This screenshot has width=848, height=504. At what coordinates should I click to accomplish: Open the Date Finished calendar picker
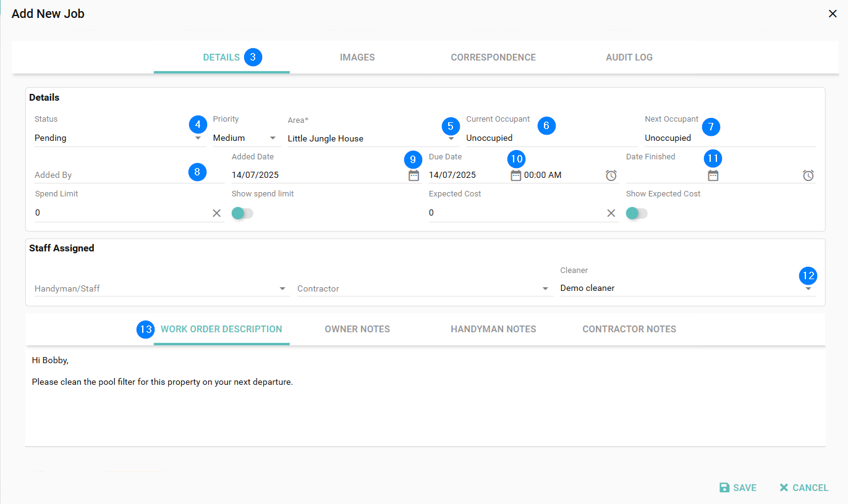[x=713, y=175]
